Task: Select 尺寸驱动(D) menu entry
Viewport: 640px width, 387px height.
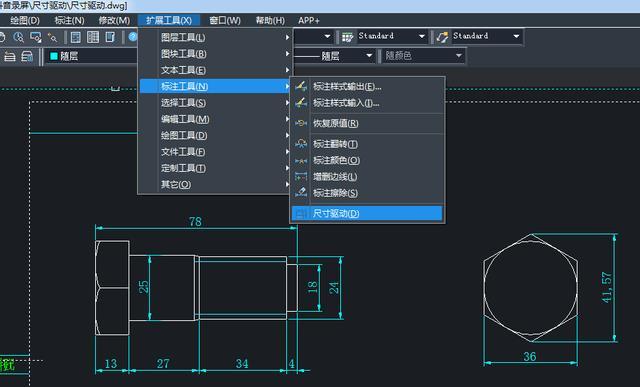Action: click(367, 214)
